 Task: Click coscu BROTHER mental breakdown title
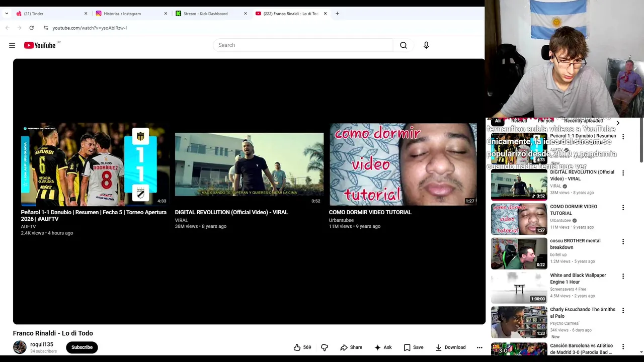[x=575, y=244]
